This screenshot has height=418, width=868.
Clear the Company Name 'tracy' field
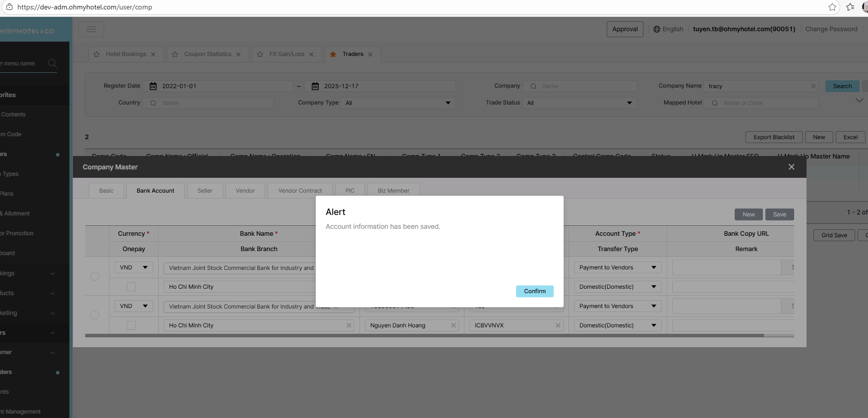[x=813, y=86]
